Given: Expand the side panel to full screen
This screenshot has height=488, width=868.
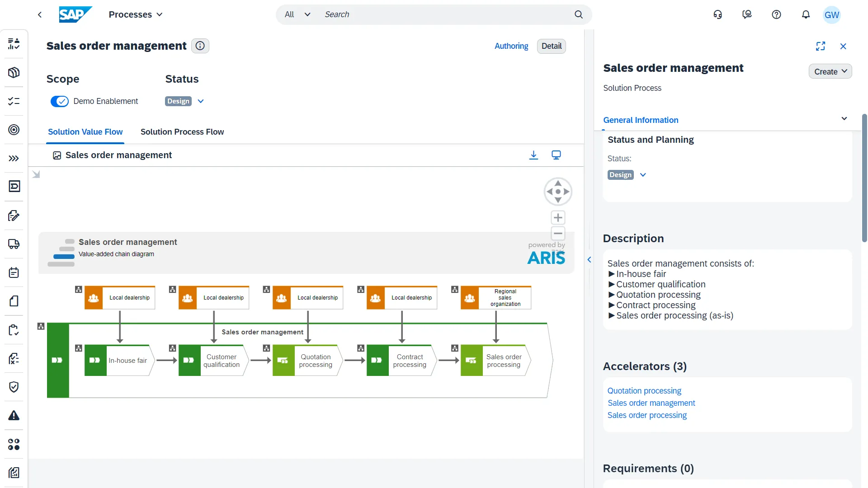Looking at the screenshot, I should tap(821, 46).
